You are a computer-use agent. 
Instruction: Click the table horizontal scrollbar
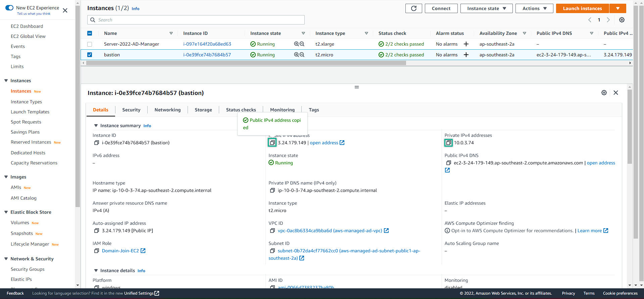pos(246,63)
